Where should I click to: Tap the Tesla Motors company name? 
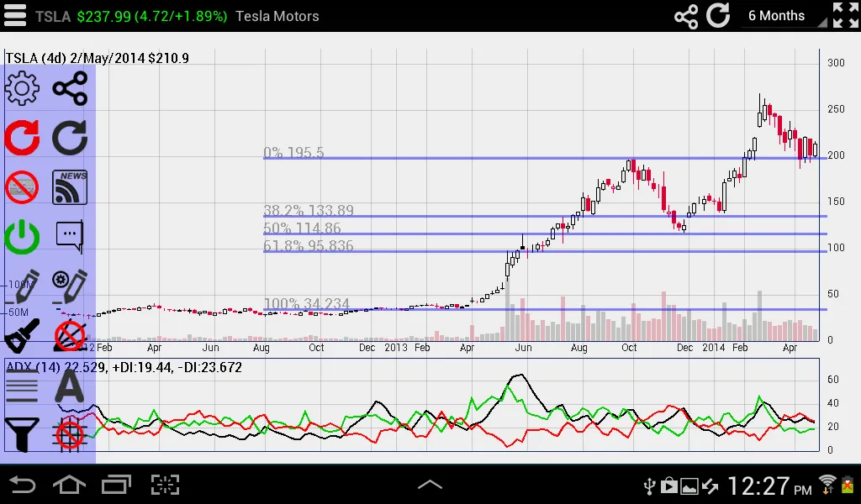277,17
